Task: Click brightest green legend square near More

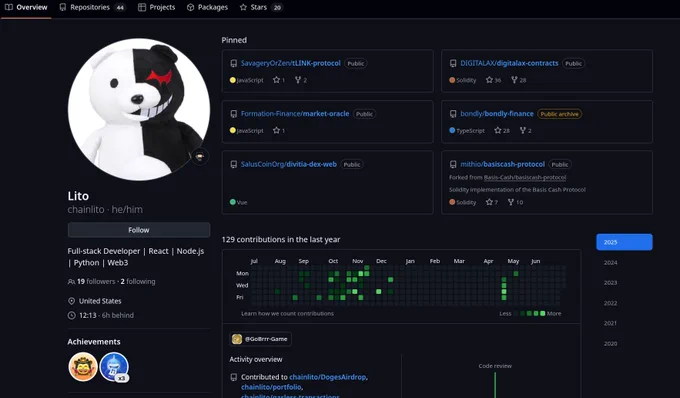Action: pyautogui.click(x=543, y=313)
